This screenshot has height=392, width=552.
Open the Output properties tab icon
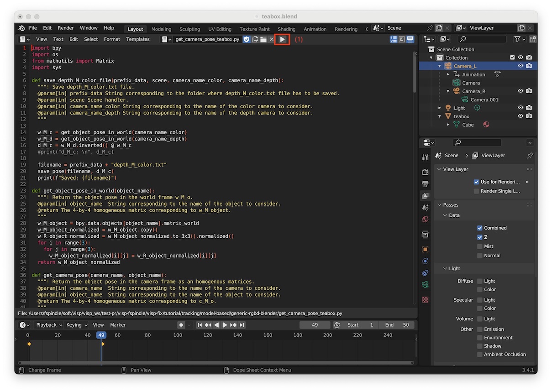425,184
